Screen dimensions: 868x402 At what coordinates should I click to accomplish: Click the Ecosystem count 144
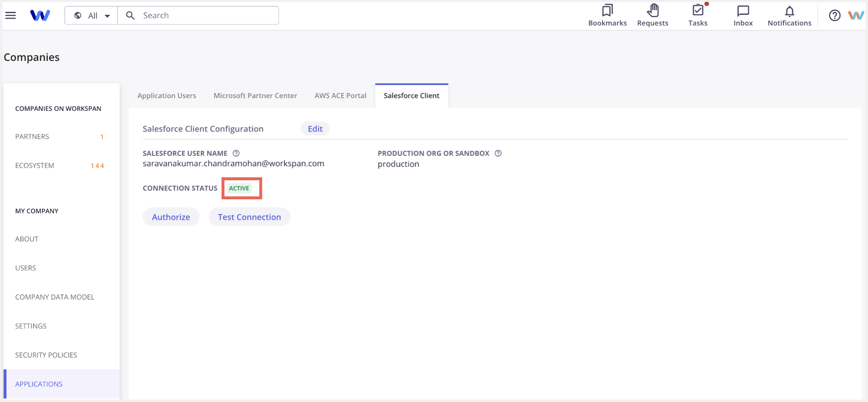coord(97,166)
